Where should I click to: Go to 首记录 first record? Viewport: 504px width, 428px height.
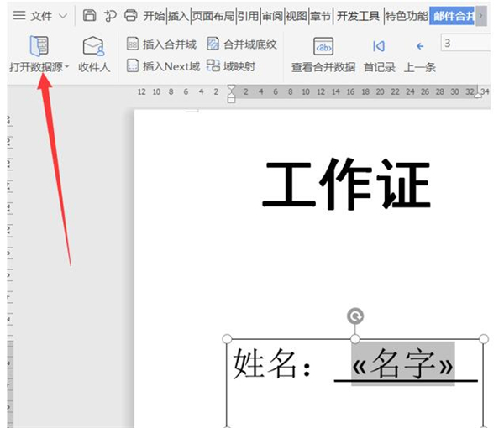point(379,46)
